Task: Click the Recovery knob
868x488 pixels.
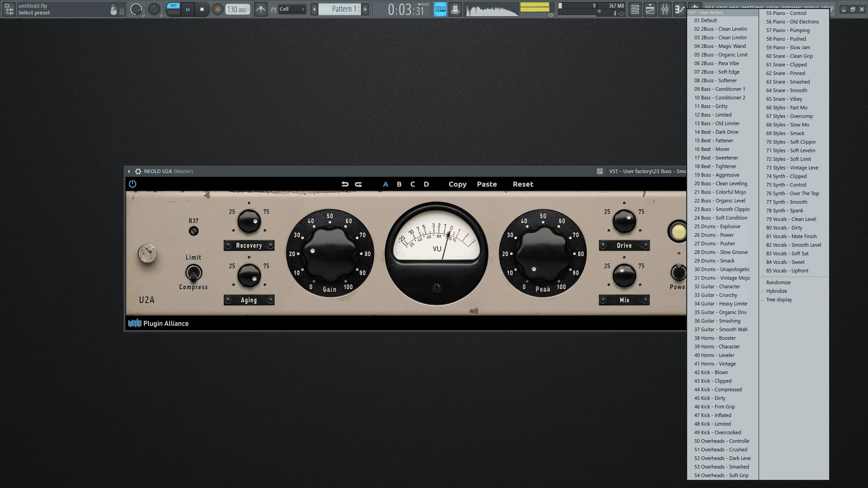Action: tap(249, 221)
